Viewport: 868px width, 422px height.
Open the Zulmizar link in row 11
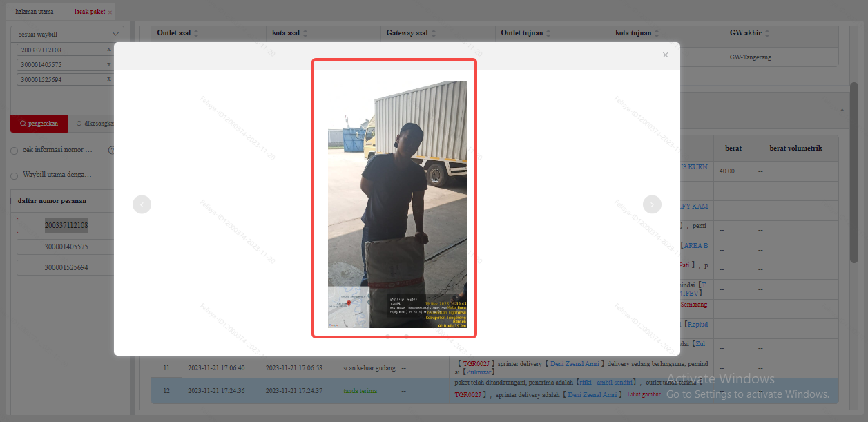[479, 372]
